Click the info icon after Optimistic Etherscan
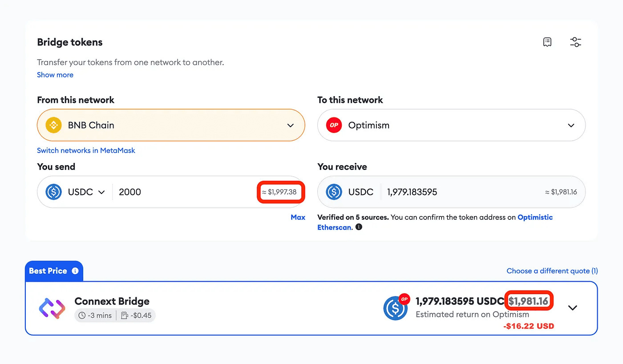The height and width of the screenshot is (364, 623). [359, 227]
